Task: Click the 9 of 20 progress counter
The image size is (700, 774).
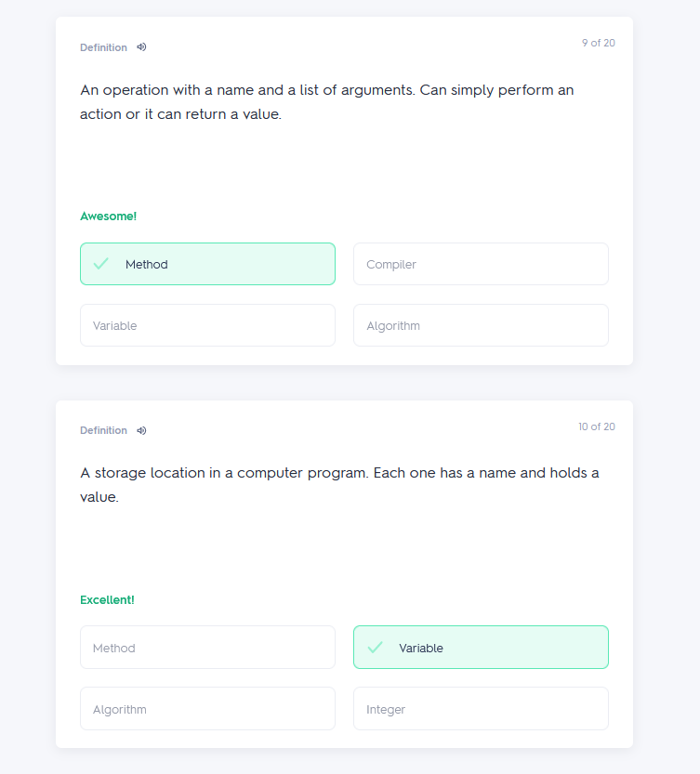Action: [x=599, y=43]
